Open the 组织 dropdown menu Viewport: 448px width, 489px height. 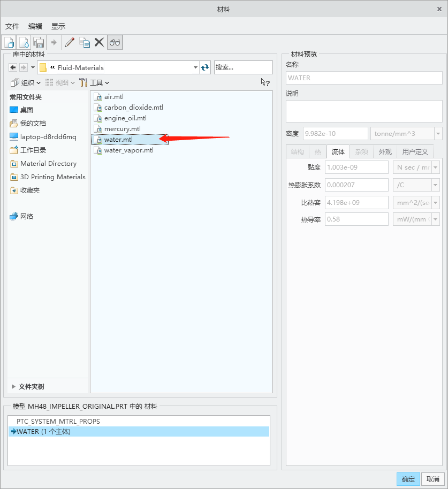coord(26,82)
